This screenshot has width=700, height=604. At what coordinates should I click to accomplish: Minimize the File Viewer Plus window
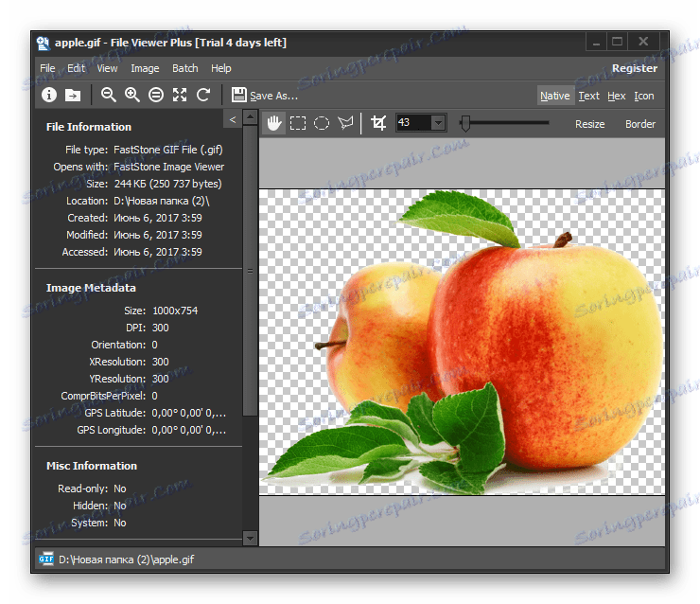click(x=596, y=42)
